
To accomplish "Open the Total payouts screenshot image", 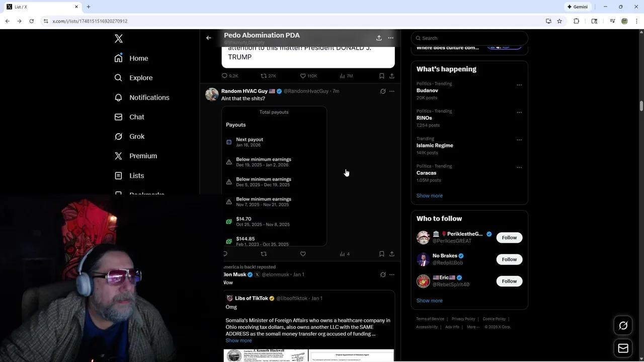I will pyautogui.click(x=274, y=176).
